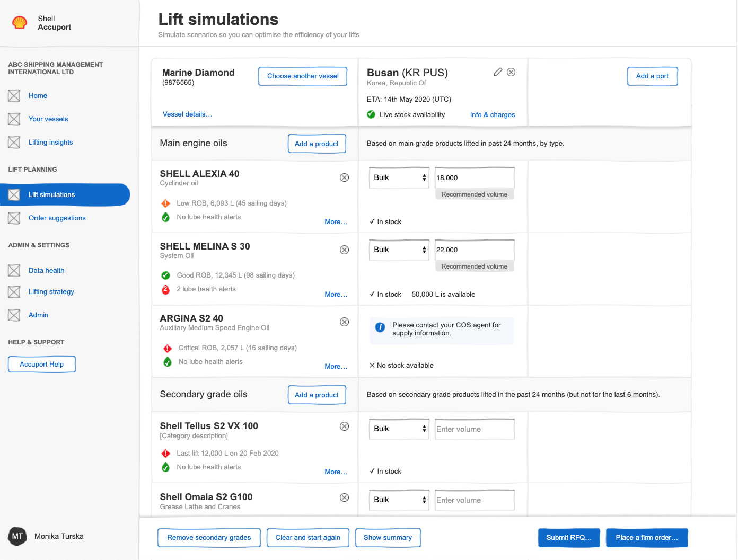Add a product to Secondary grade oils
The width and height of the screenshot is (738, 560).
[x=317, y=395]
